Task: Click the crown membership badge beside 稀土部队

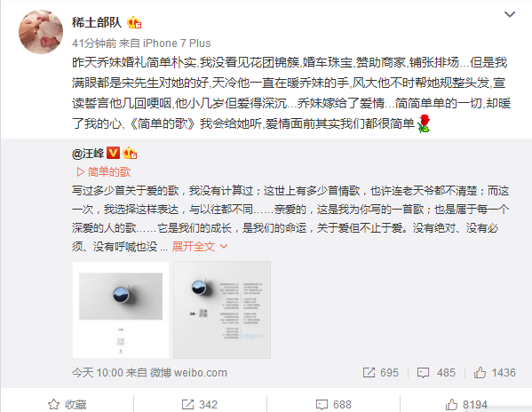Action: [134, 23]
